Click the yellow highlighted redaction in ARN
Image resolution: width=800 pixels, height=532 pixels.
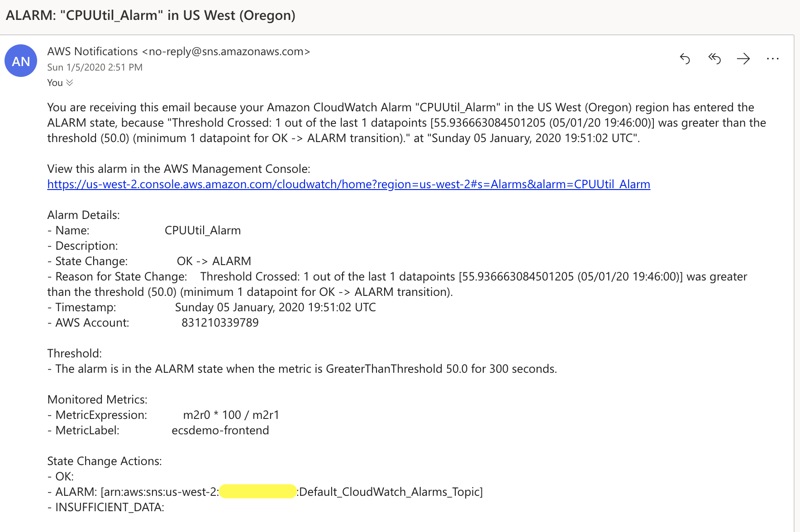(x=257, y=492)
